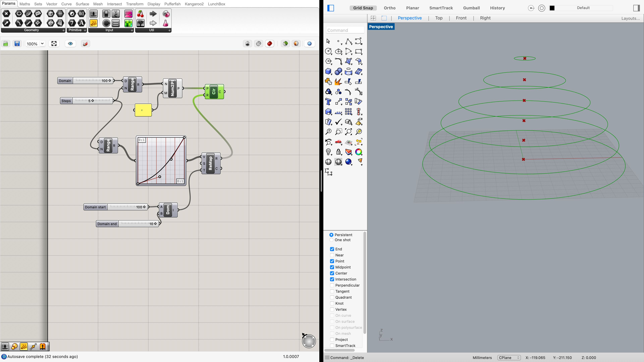Click the Grasshopper open file icon
The width and height of the screenshot is (644, 362).
click(6, 44)
